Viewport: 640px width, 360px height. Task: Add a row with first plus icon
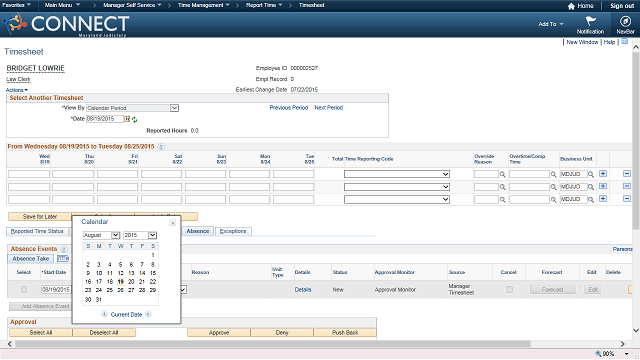tap(603, 174)
